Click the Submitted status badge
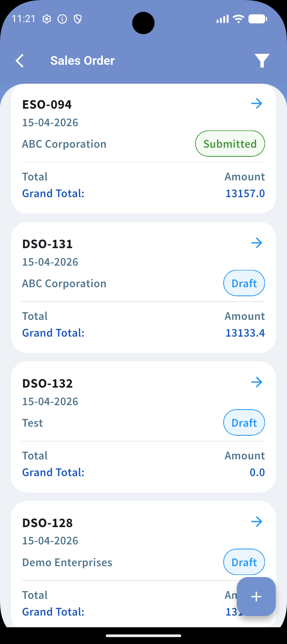 tap(230, 144)
